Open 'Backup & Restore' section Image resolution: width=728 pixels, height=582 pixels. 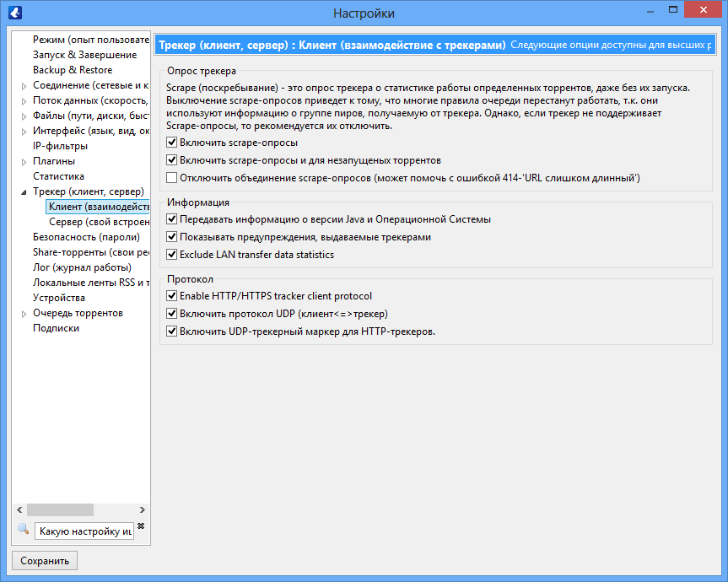(x=73, y=70)
